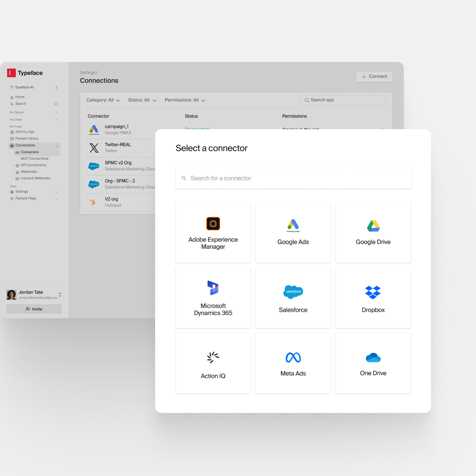
Task: Click the Search magnifier icon in sidebar
Action: coord(12,104)
